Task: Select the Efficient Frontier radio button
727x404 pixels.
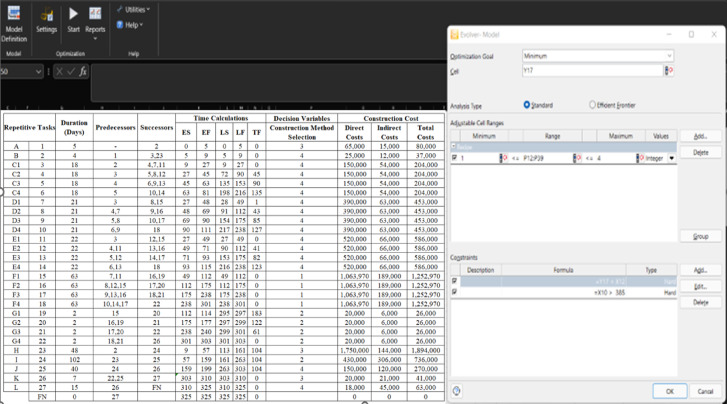Action: point(592,105)
